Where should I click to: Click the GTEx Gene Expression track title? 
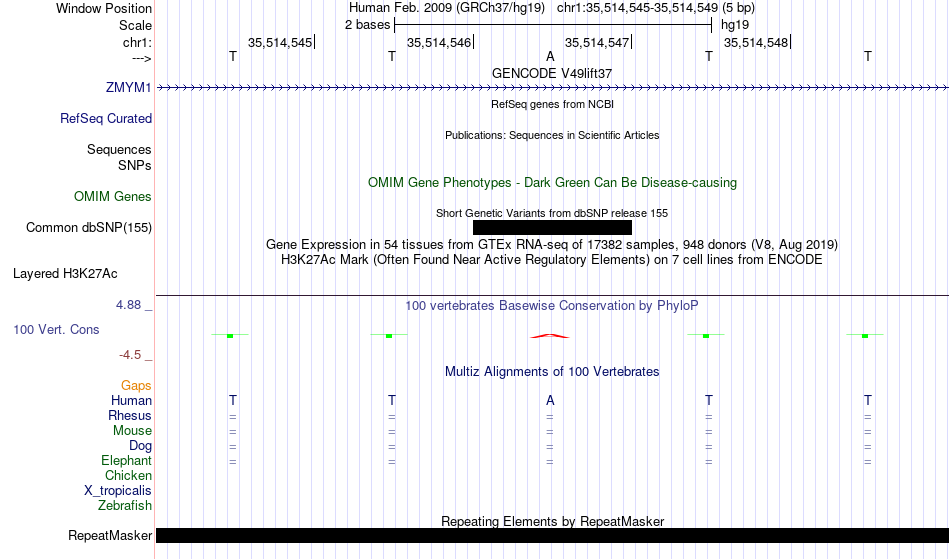pyautogui.click(x=552, y=245)
